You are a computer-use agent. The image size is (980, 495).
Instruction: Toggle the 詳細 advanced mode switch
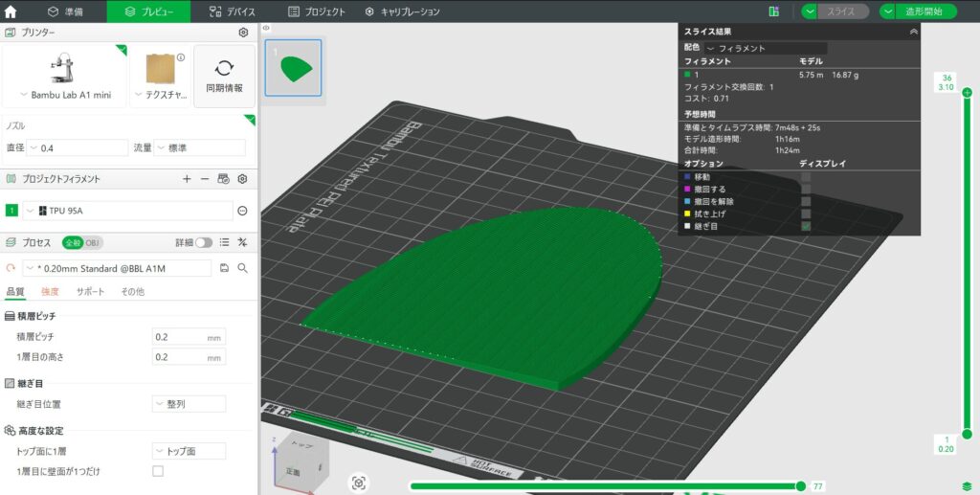204,243
